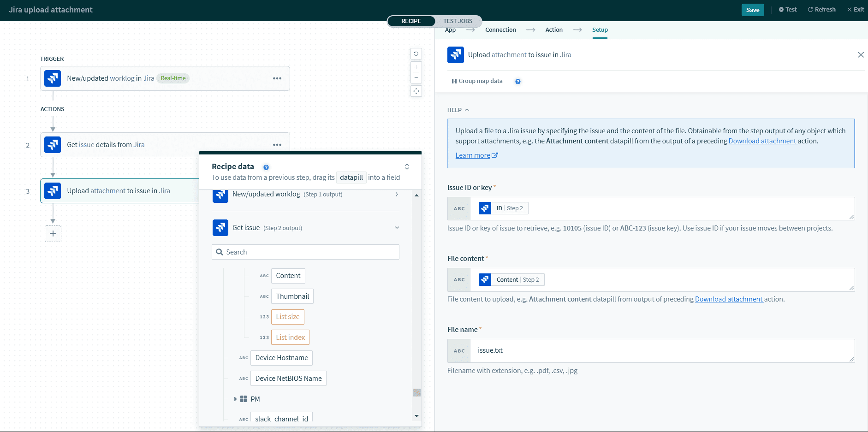The image size is (868, 432).
Task: Click the Jira icon on Upload attachment step
Action: point(52,190)
